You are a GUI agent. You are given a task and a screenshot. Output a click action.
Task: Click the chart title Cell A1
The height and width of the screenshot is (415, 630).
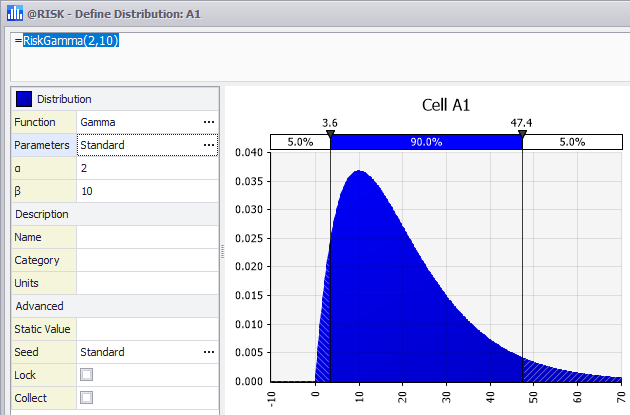point(446,105)
